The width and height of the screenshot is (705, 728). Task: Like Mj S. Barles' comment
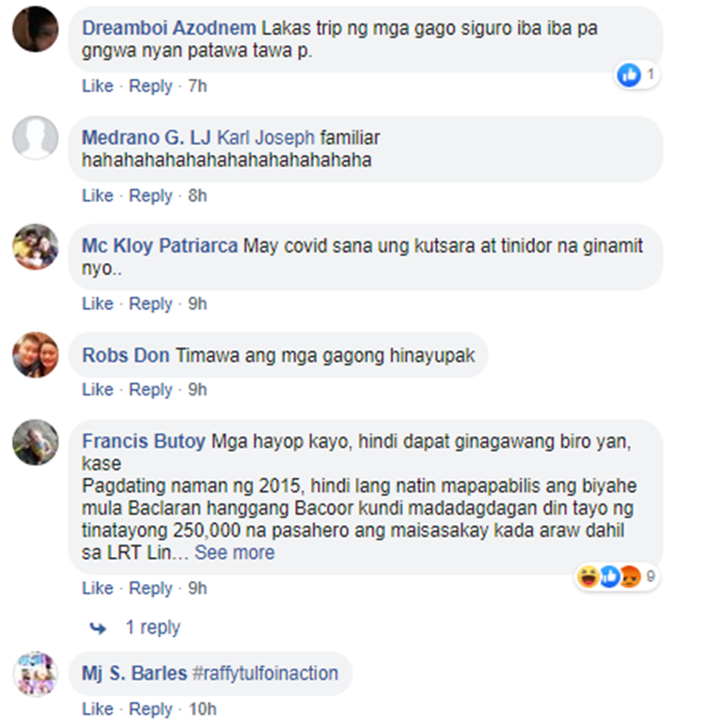tap(98, 709)
